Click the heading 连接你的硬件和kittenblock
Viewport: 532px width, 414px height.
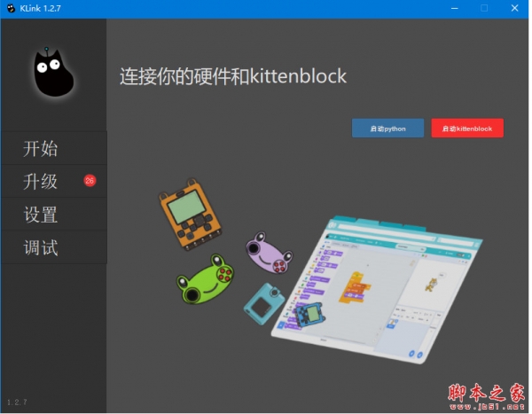coord(233,76)
